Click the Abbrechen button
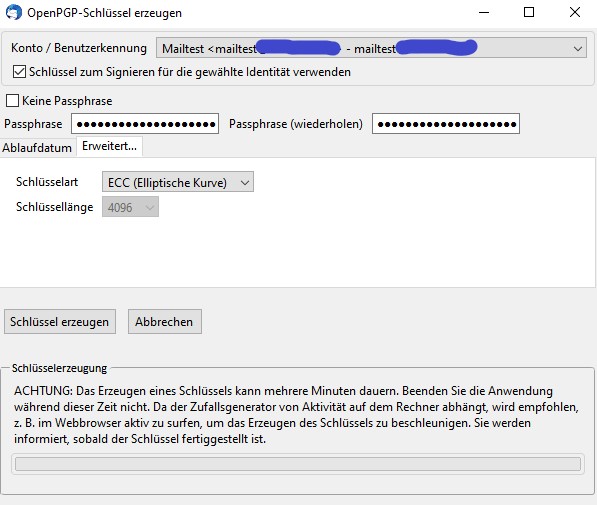 (164, 321)
